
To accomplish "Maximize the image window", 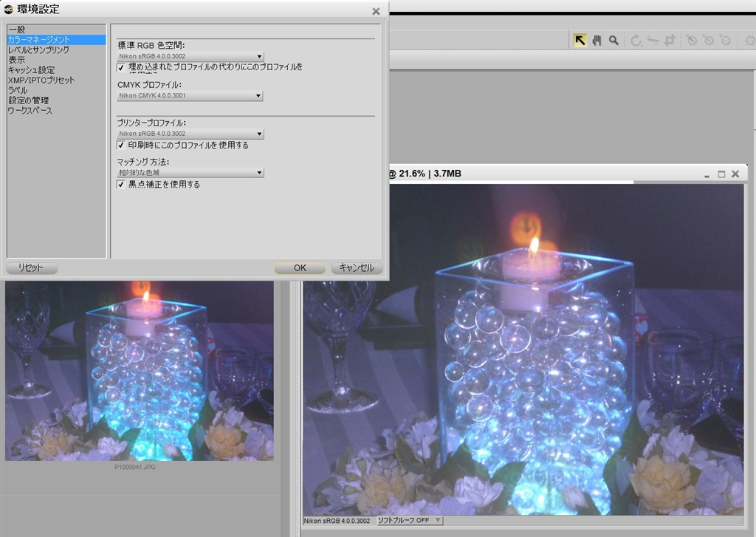I will click(x=721, y=174).
